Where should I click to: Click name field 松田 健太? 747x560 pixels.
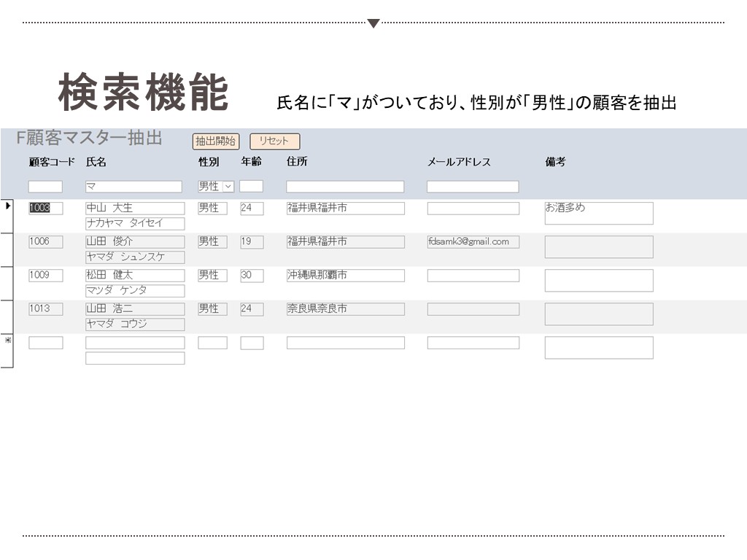[135, 275]
